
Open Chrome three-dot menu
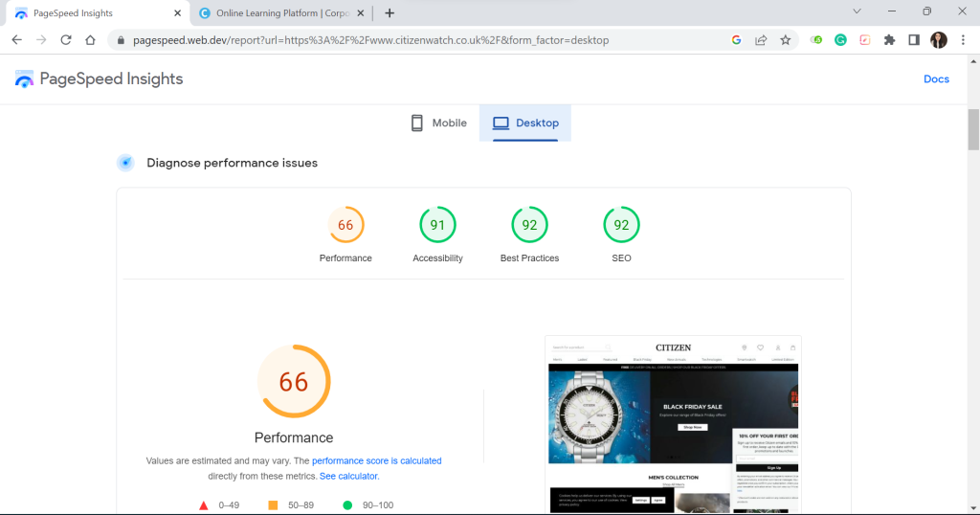[x=963, y=40]
